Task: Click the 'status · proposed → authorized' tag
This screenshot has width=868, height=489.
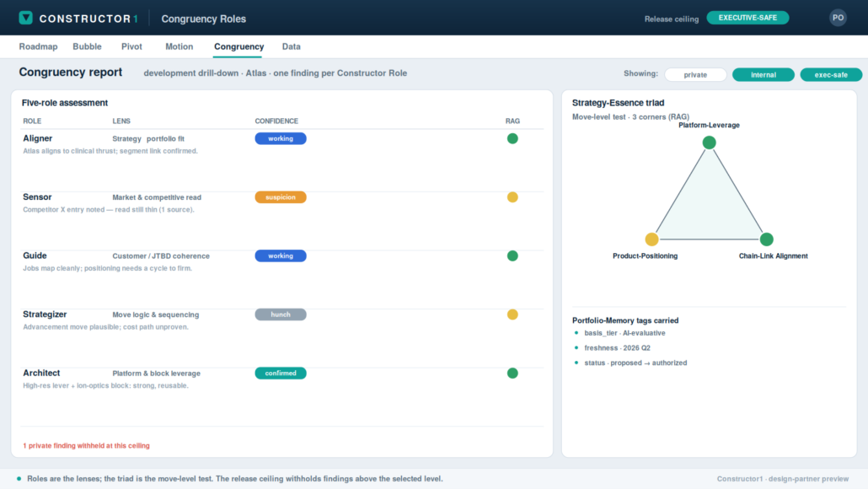Action: point(635,363)
